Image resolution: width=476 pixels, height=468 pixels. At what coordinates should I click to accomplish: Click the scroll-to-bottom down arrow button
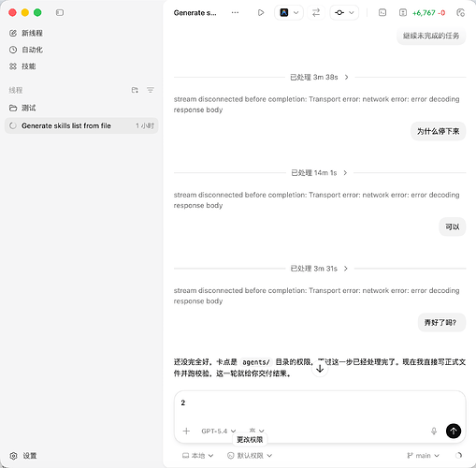pos(320,369)
